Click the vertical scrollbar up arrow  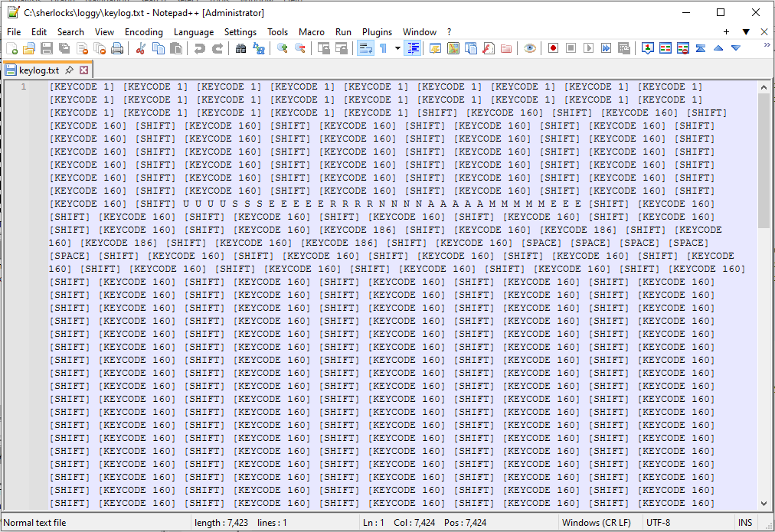coord(764,87)
